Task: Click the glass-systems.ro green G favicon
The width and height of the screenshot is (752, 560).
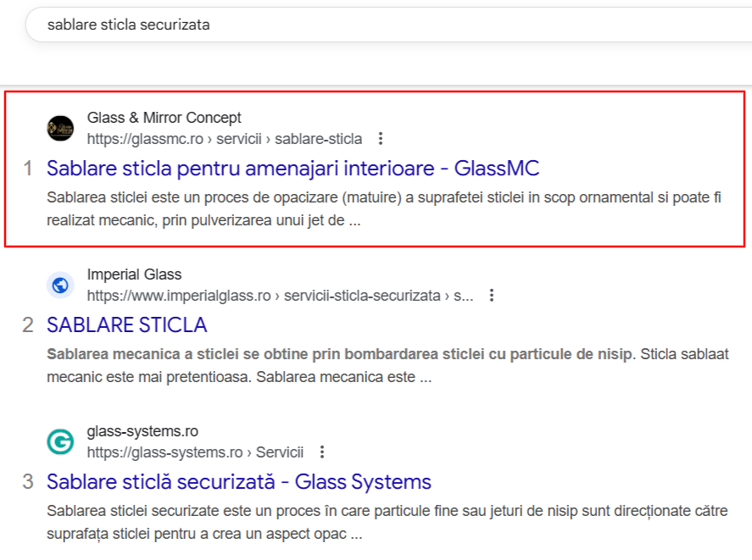Action: click(60, 441)
